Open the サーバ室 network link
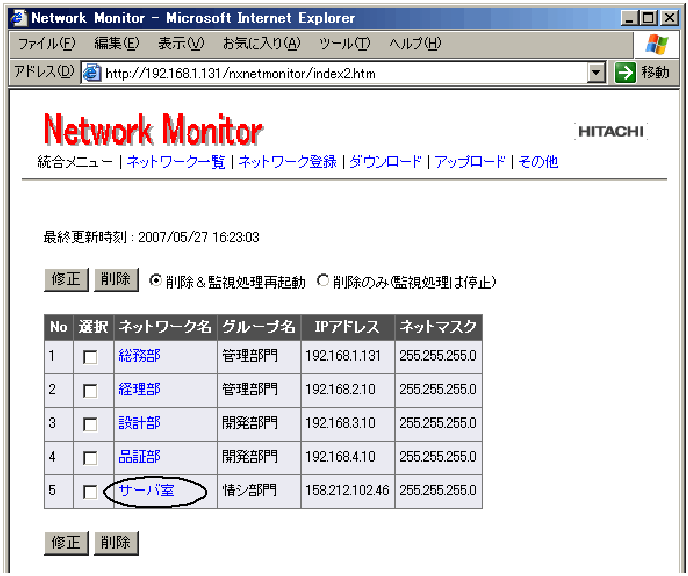 point(147,490)
